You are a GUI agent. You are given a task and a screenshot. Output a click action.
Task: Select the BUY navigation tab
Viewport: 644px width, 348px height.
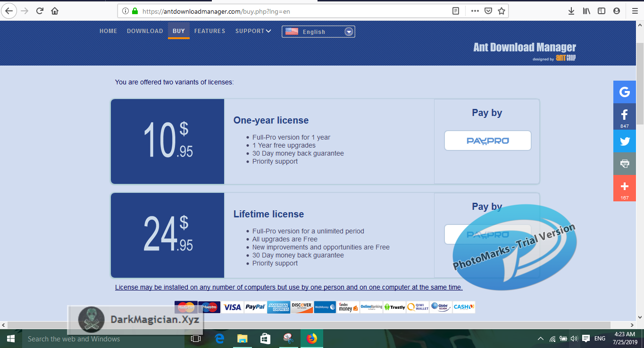[x=179, y=31]
